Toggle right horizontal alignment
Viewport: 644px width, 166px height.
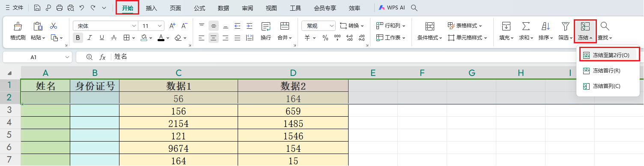point(226,38)
